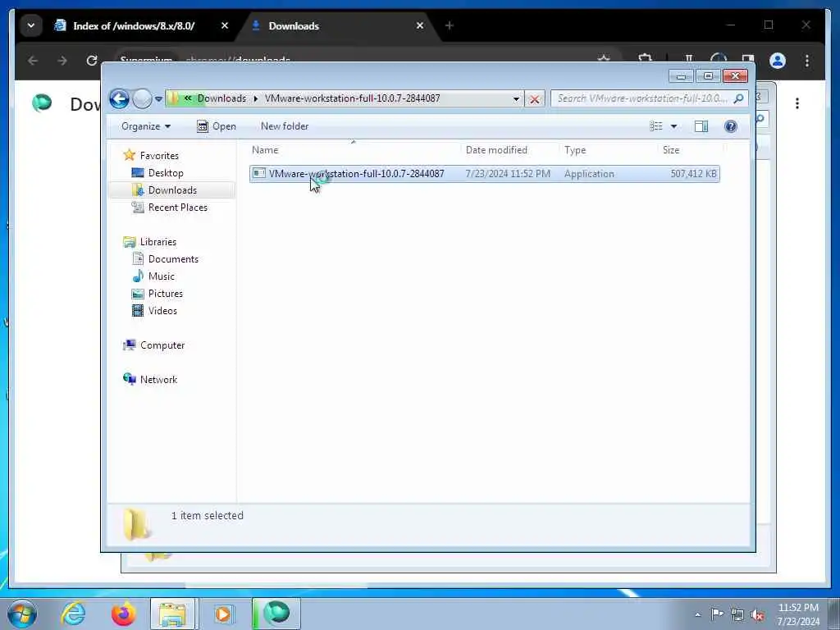Click the Open toolbar button
The image size is (840, 630).
(x=217, y=126)
